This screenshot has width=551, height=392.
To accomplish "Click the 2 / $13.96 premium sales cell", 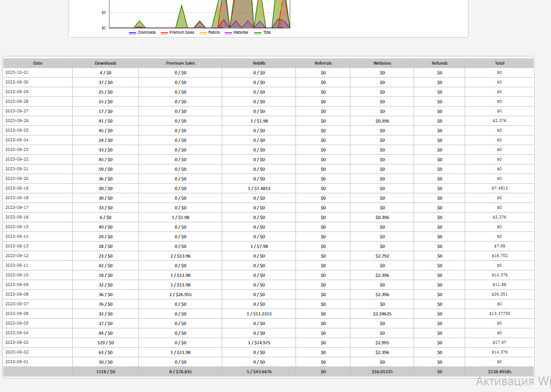I will click(x=180, y=256).
